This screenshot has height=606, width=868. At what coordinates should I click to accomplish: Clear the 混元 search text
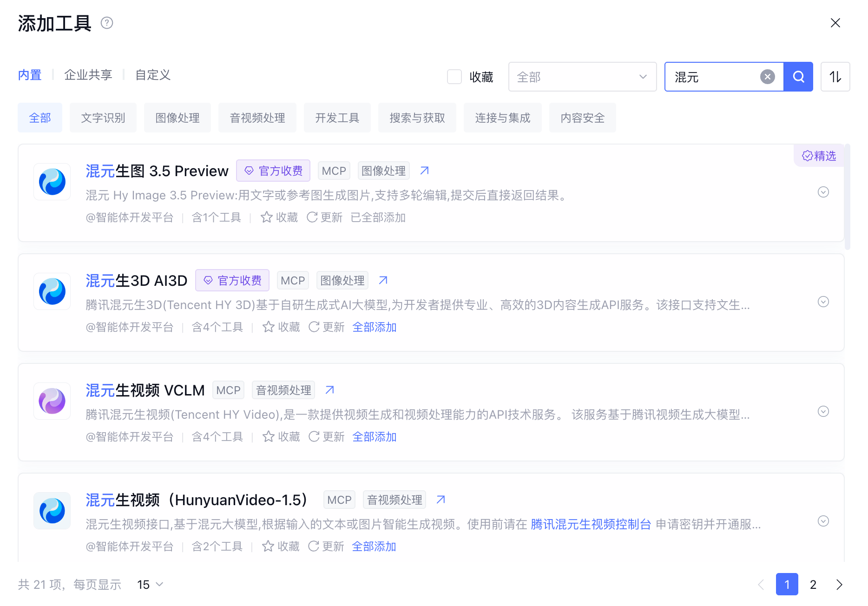767,77
